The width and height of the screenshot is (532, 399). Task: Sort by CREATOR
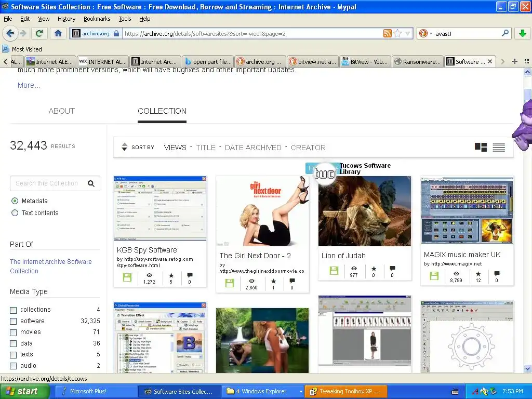(308, 148)
